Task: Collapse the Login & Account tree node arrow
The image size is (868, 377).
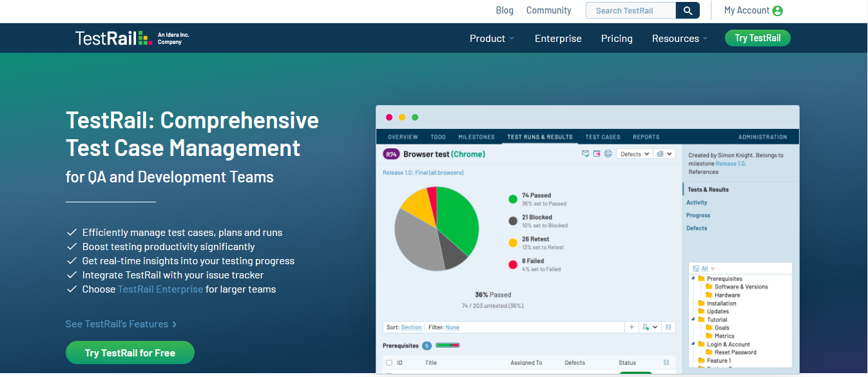Action: pos(694,345)
